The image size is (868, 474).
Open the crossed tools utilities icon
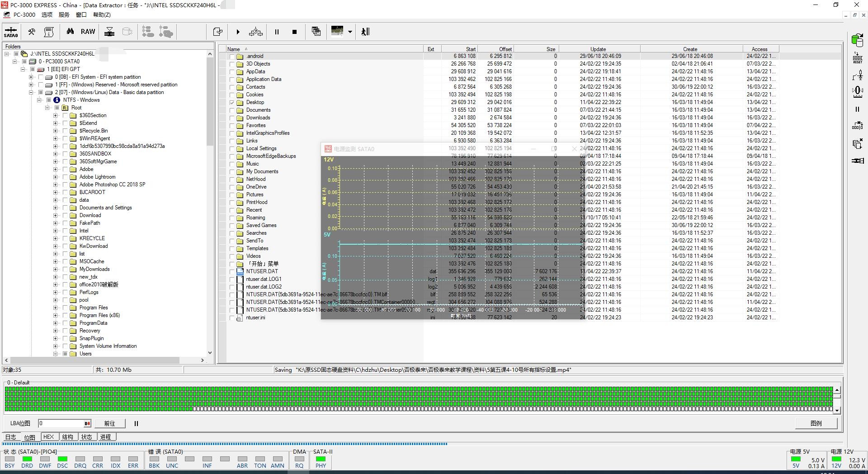click(x=32, y=32)
